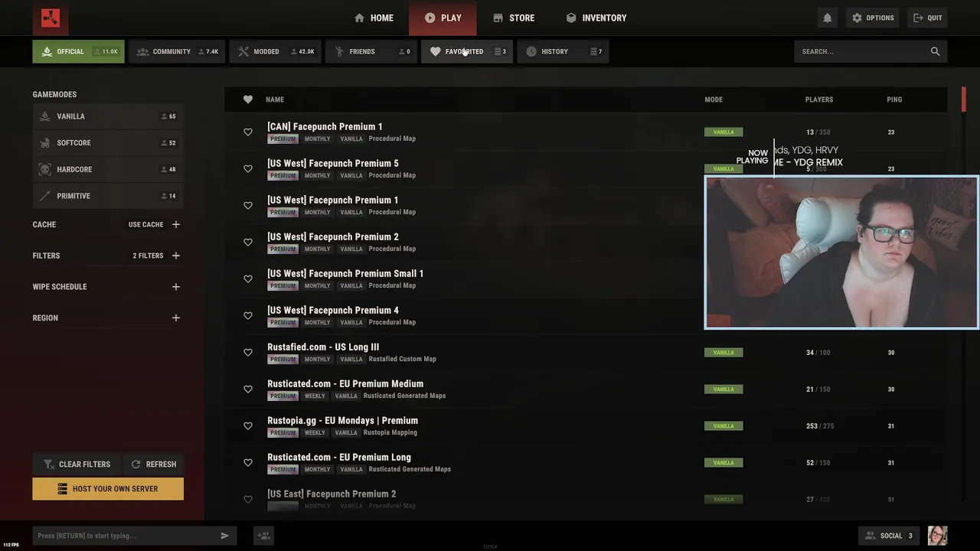This screenshot has height=551, width=980.
Task: Refresh the server list
Action: tap(153, 464)
